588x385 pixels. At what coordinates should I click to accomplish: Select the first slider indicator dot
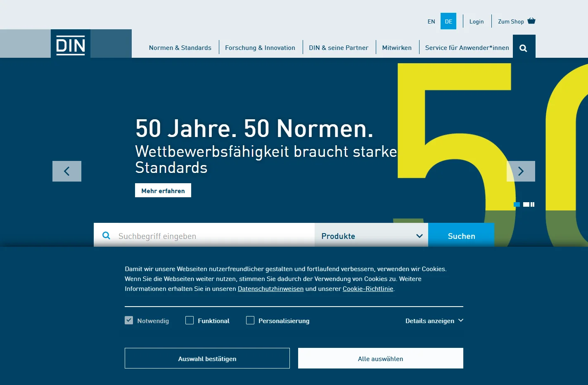tap(517, 205)
